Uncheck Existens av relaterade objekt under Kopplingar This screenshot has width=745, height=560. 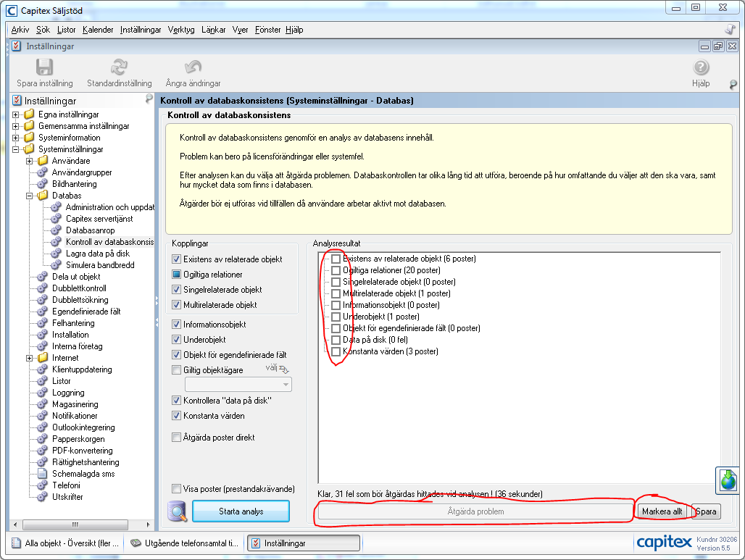pyautogui.click(x=176, y=259)
